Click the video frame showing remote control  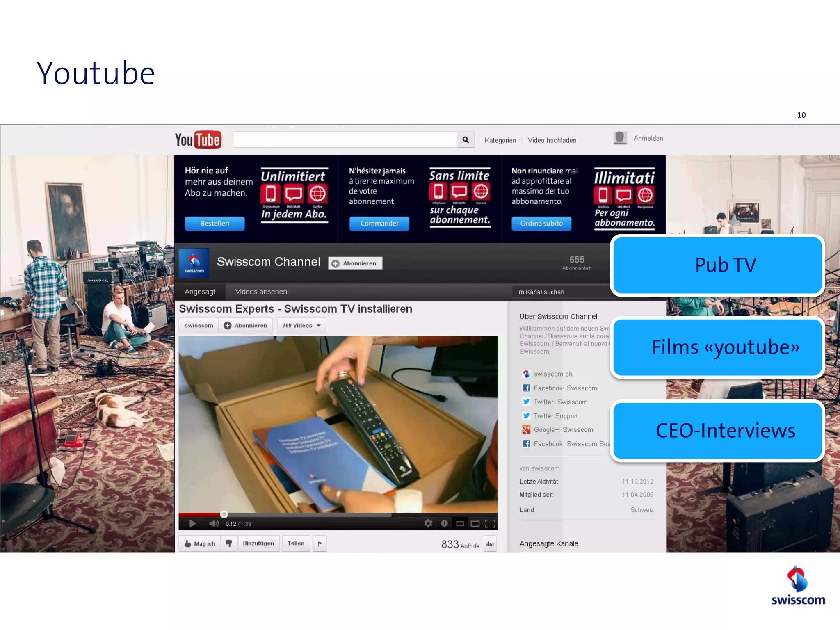pyautogui.click(x=338, y=425)
